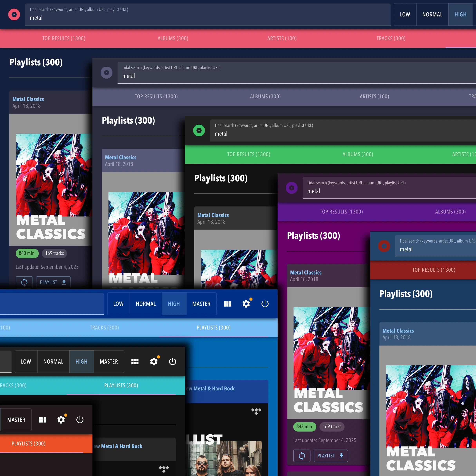Screen dimensions: 476x476
Task: Click grid icon beside MASTER in orange-tabbed window
Action: [x=42, y=420]
